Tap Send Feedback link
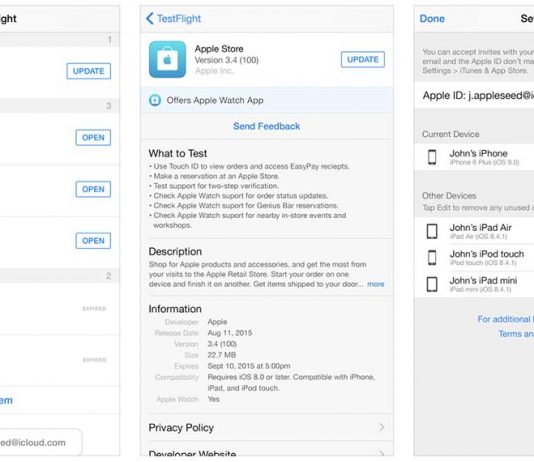This screenshot has height=462, width=534. tap(266, 126)
